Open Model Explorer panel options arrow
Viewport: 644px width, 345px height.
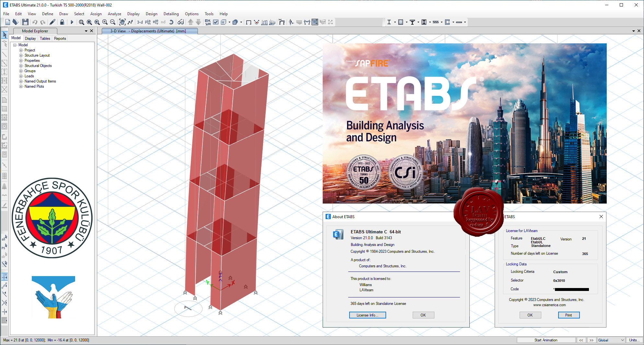(86, 31)
